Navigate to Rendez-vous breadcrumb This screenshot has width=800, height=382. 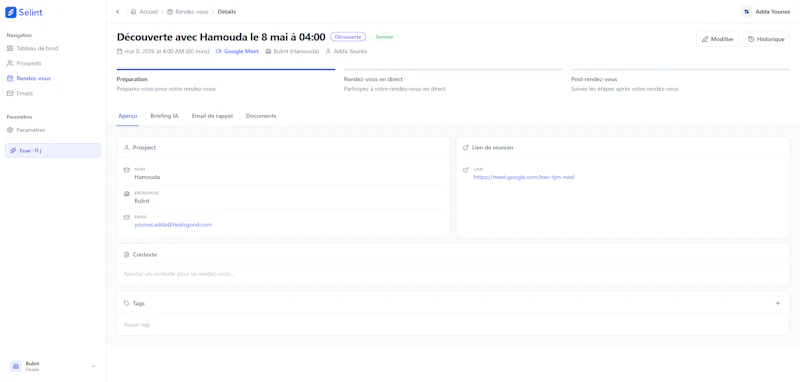(x=188, y=11)
